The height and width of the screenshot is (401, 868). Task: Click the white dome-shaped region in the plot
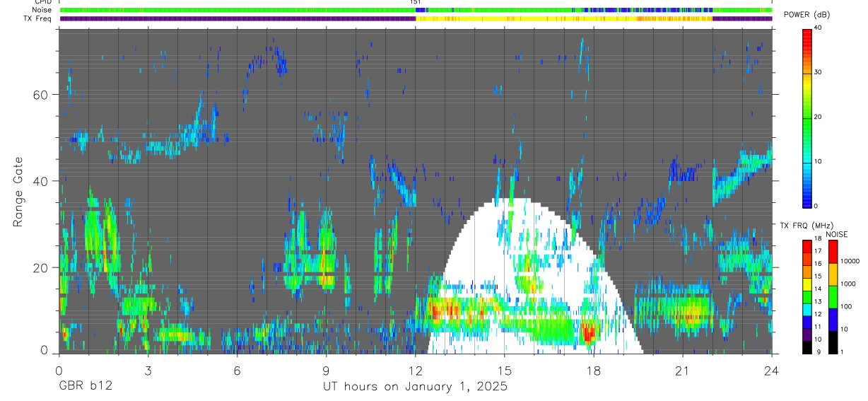pyautogui.click(x=535, y=276)
